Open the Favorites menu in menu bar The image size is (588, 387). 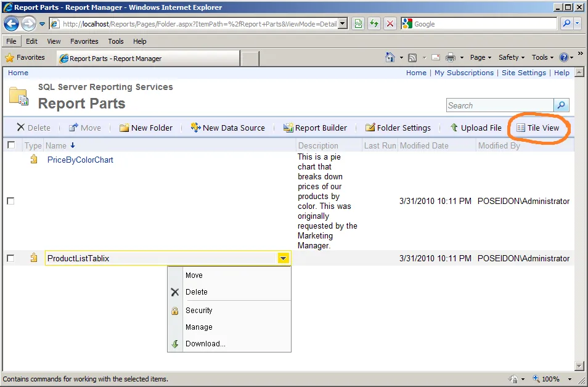[84, 41]
